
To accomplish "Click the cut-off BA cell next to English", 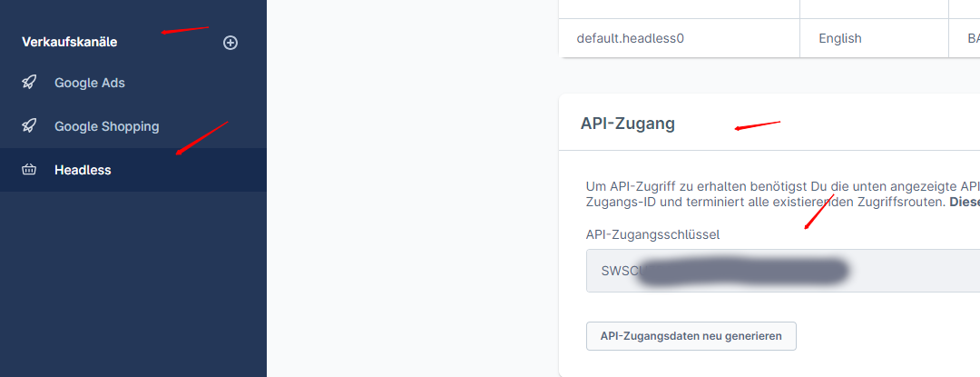I will (965, 38).
